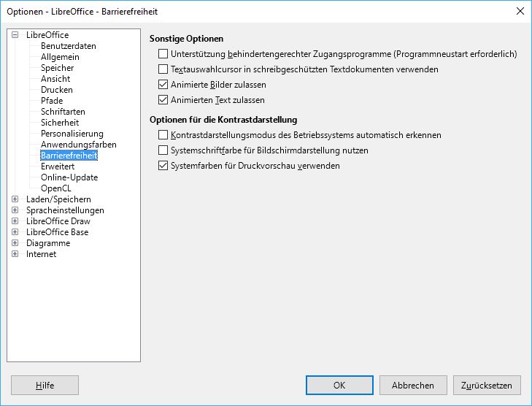Open the Speicher settings page
This screenshot has width=532, height=406.
click(x=57, y=68)
